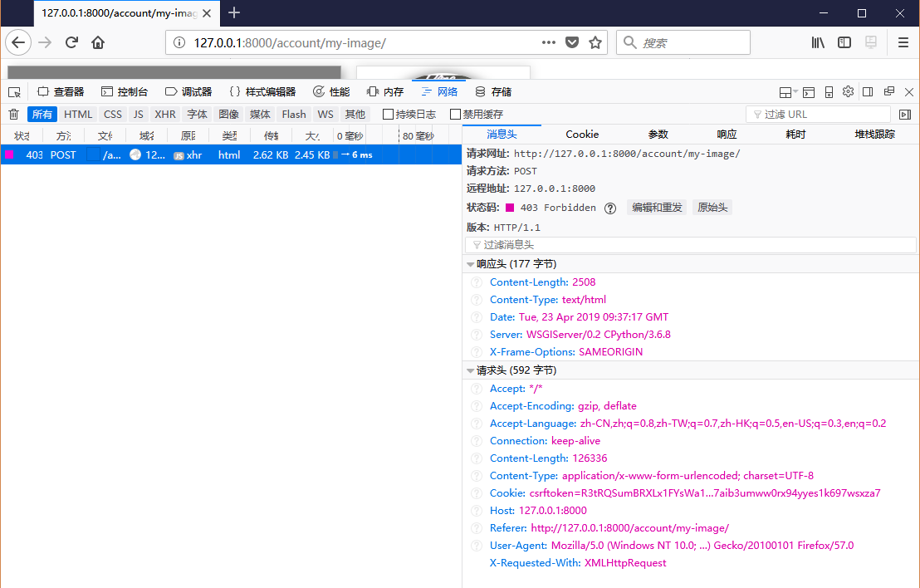Bookmark this page with the star icon
This screenshot has width=920, height=588.
[x=595, y=42]
